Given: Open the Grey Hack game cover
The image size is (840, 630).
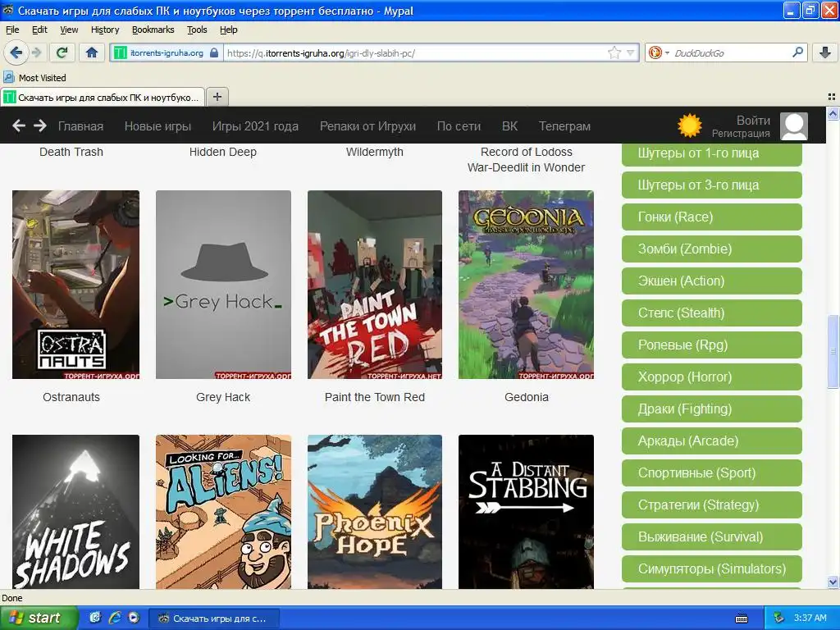Looking at the screenshot, I should pos(223,285).
